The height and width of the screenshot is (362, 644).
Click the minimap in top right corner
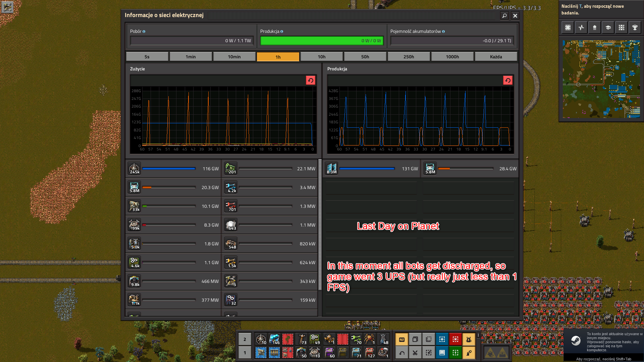coord(601,79)
